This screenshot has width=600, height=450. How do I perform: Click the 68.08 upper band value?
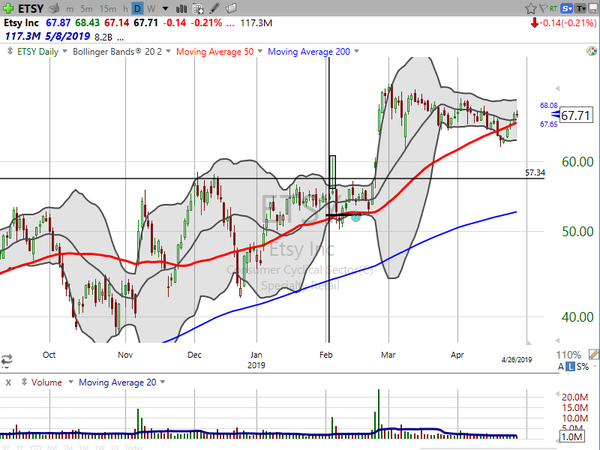tap(548, 105)
